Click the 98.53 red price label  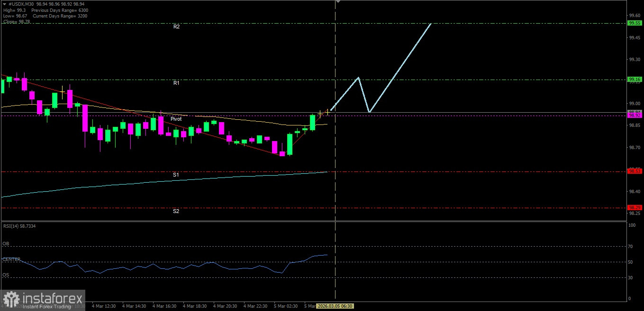pyautogui.click(x=635, y=171)
